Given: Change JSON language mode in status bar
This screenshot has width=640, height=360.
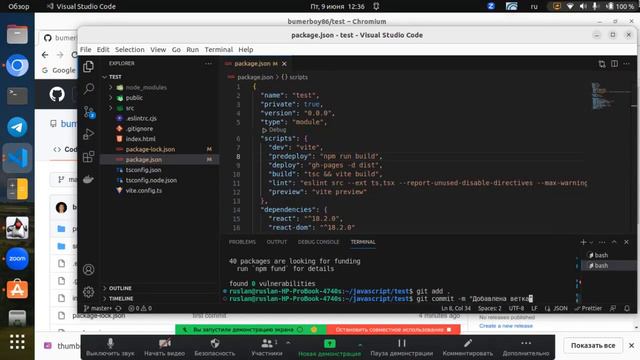Looking at the screenshot, I should 560,308.
